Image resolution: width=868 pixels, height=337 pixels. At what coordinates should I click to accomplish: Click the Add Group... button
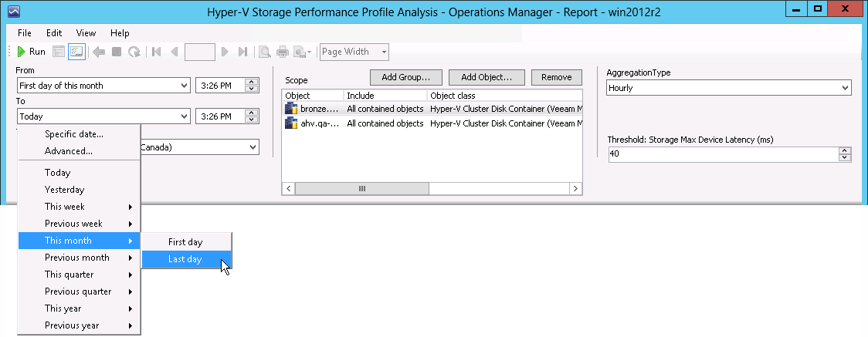tap(406, 77)
